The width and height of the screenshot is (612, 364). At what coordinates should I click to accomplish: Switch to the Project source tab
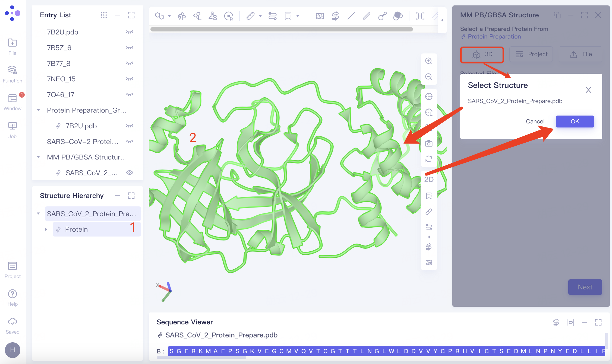click(531, 54)
